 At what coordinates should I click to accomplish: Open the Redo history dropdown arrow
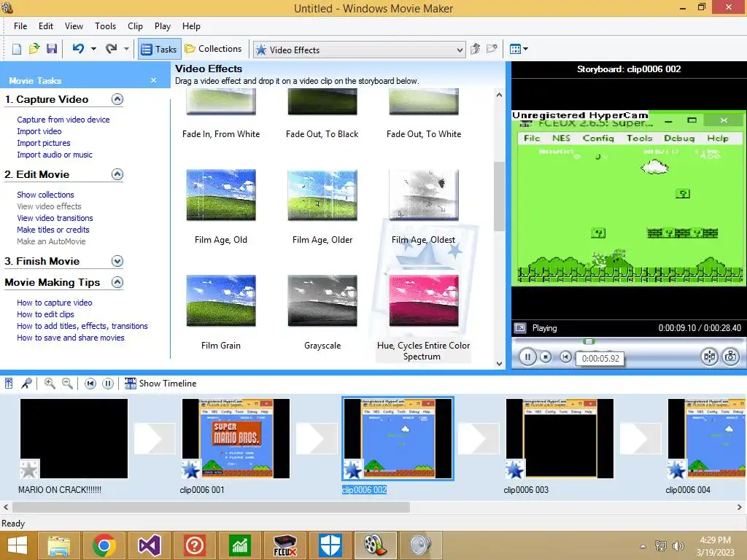126,49
